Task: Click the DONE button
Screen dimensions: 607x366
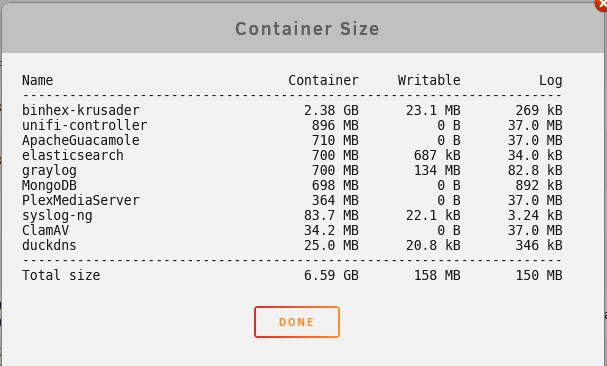Action: pos(297,322)
